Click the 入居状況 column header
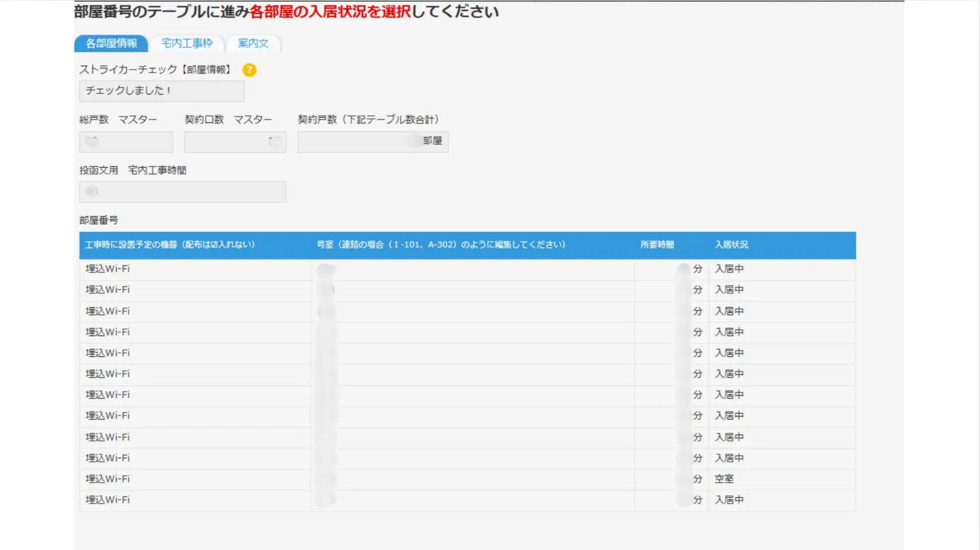The width and height of the screenshot is (980, 550). click(731, 245)
